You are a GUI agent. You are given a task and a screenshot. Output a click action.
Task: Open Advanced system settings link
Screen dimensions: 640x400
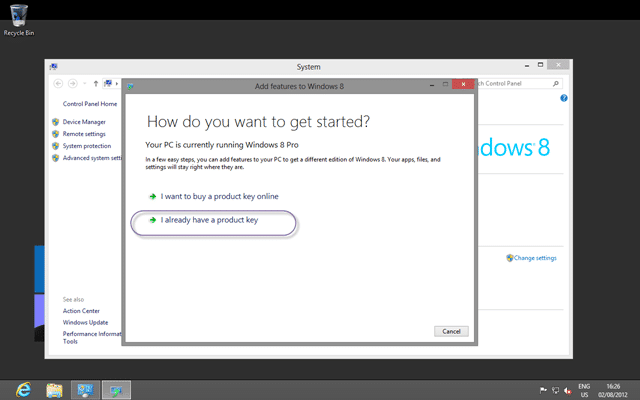pos(92,158)
